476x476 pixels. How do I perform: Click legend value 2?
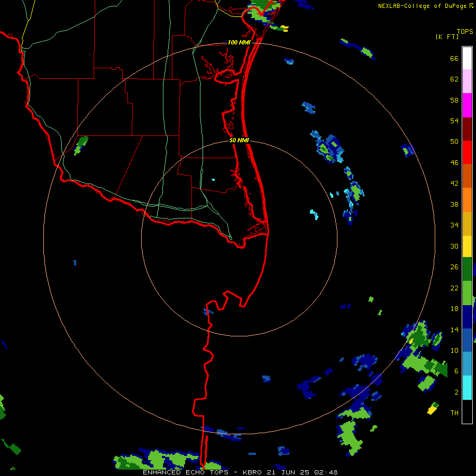click(x=456, y=392)
